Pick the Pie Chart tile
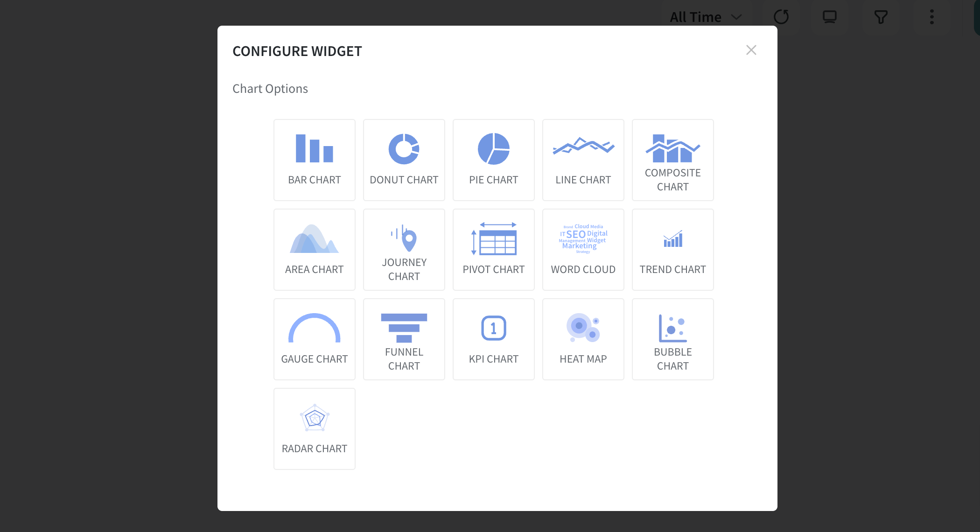The image size is (980, 532). (494, 160)
